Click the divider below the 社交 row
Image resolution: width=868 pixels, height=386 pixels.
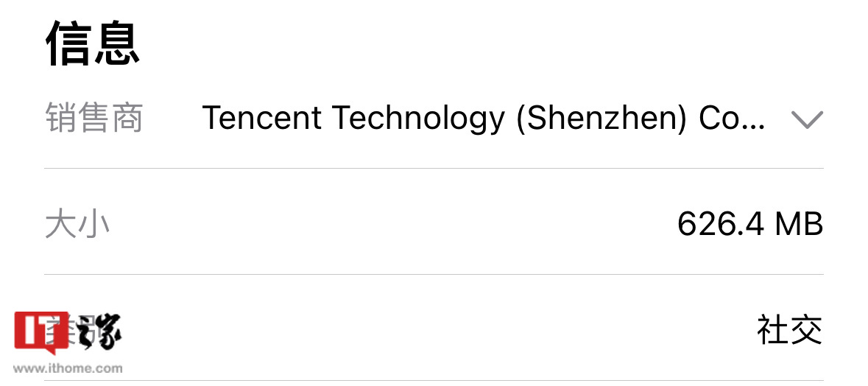click(x=434, y=380)
